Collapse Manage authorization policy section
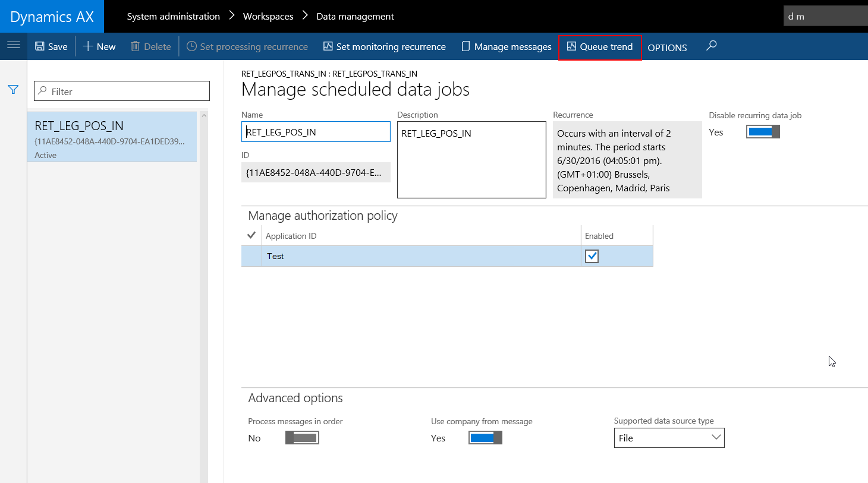 click(323, 216)
